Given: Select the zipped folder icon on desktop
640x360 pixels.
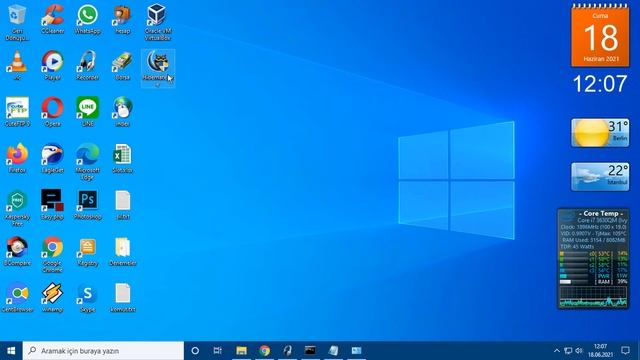Looking at the screenshot, I should (x=123, y=251).
